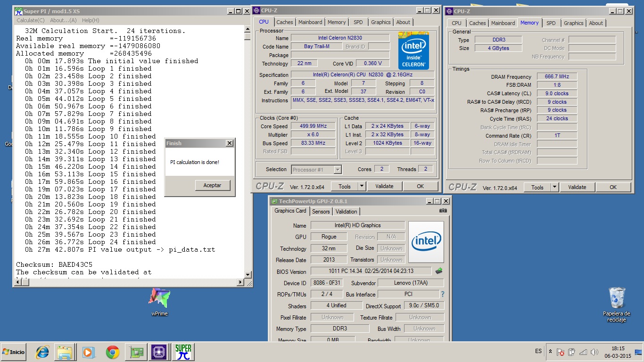Open the Inicio start button
The width and height of the screenshot is (644, 362).
coord(14,352)
